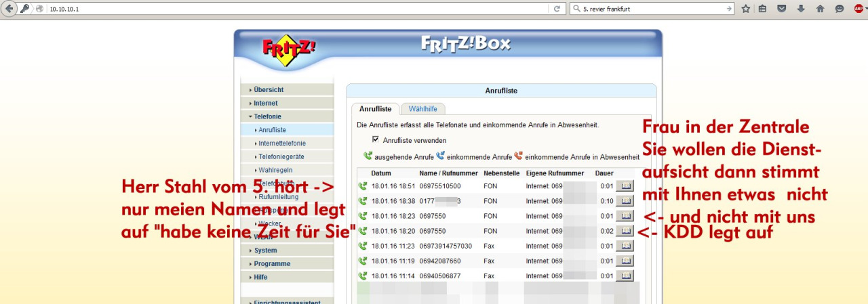This screenshot has width=868, height=304.
Task: Open phonebook button for the 18:20 call
Action: [x=624, y=231]
